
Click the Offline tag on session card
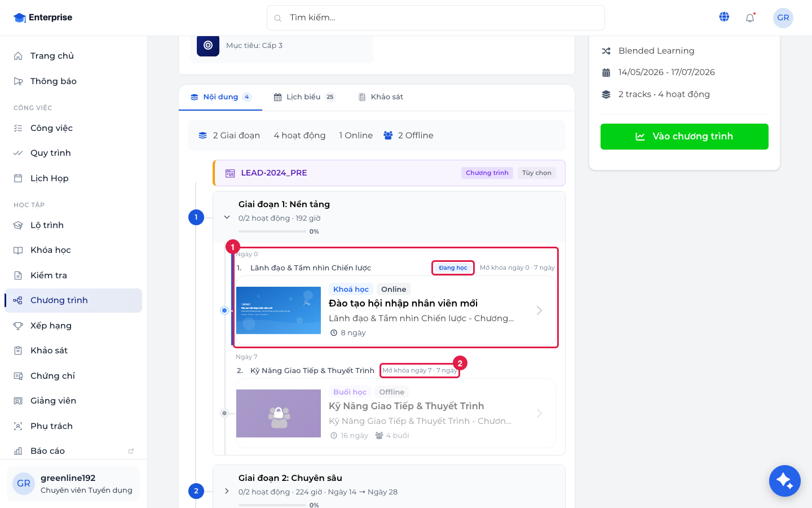(x=391, y=392)
